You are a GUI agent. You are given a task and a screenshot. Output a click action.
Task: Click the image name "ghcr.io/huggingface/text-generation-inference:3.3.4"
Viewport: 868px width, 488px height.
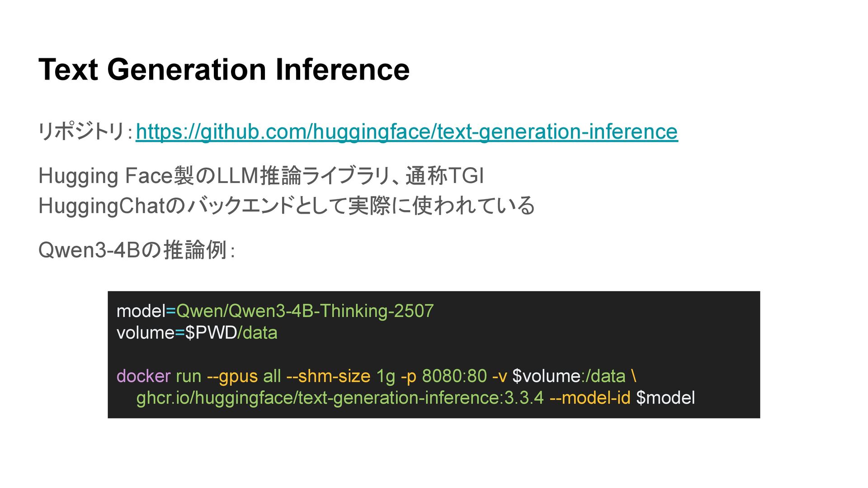pos(340,398)
